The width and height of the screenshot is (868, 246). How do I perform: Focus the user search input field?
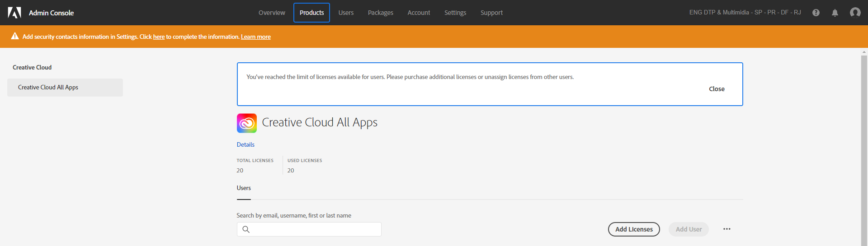click(309, 229)
